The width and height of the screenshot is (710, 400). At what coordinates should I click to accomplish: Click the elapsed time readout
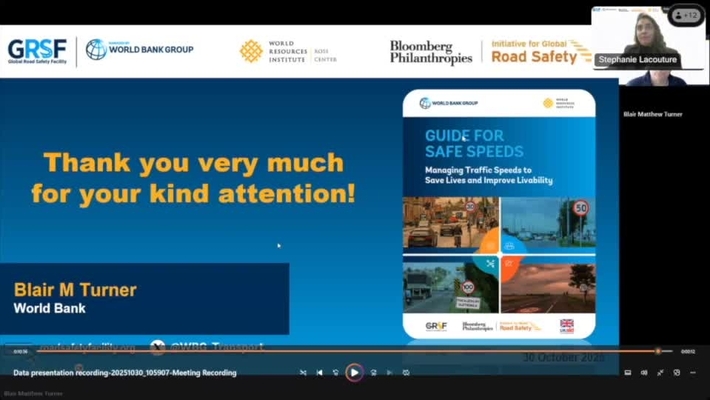click(20, 352)
